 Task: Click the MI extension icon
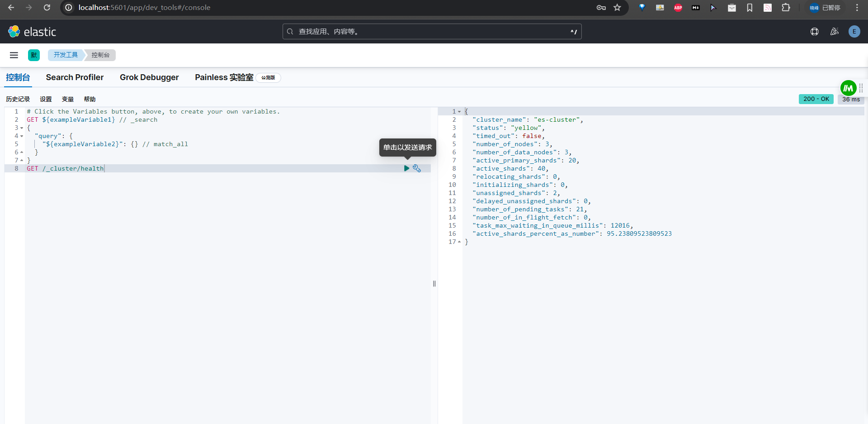[x=696, y=8]
